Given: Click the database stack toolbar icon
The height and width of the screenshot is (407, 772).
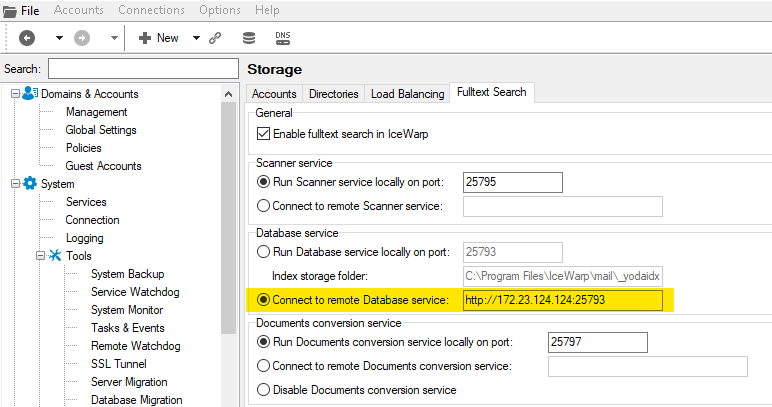Looking at the screenshot, I should click(x=249, y=38).
